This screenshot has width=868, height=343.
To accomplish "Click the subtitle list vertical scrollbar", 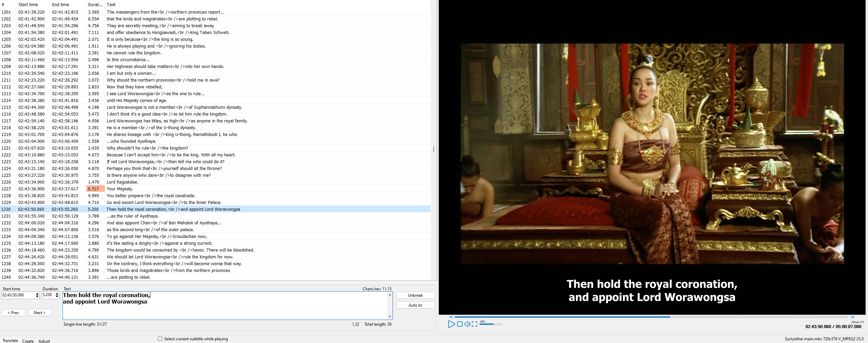I will [x=433, y=149].
